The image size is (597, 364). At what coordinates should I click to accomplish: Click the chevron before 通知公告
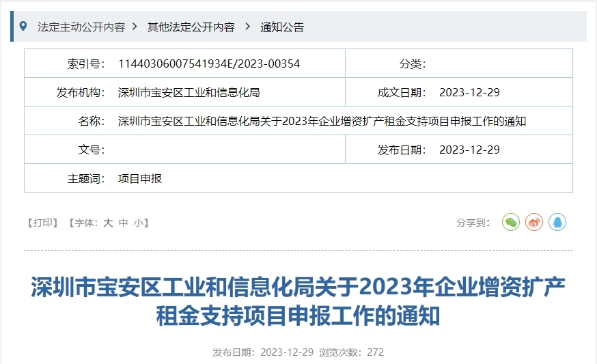coord(247,27)
